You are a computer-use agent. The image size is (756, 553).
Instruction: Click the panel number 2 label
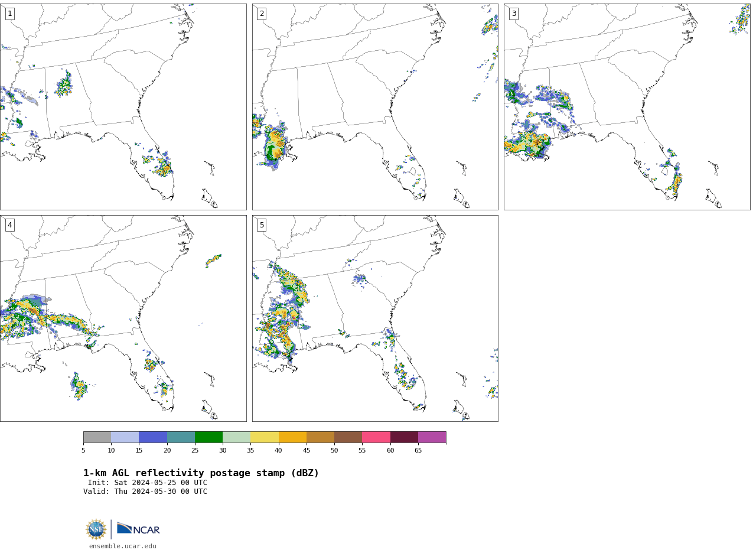(262, 14)
